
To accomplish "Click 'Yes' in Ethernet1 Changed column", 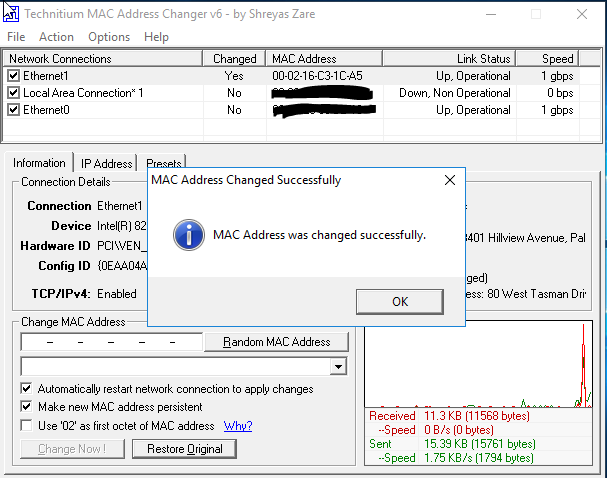I will point(234,75).
